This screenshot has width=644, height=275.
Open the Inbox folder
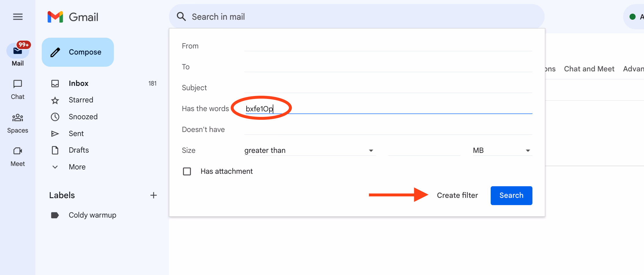click(x=79, y=84)
